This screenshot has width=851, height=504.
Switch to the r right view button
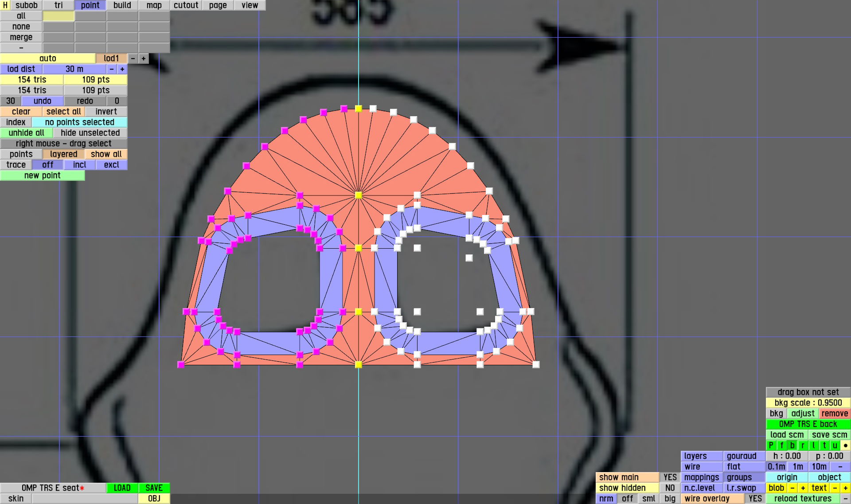tap(803, 445)
